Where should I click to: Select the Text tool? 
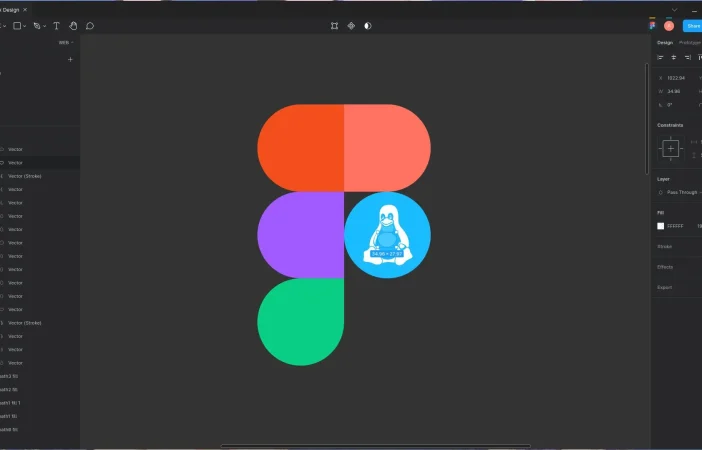(x=56, y=26)
